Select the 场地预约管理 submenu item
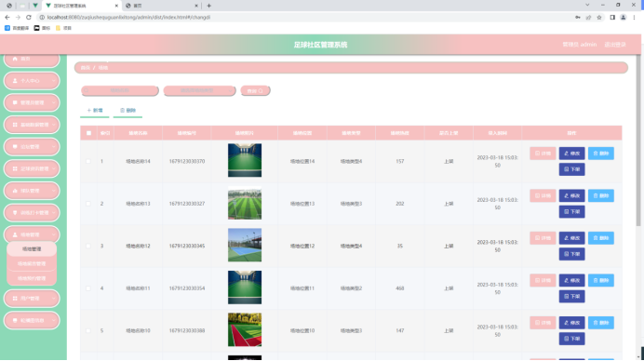Image resolution: width=644 pixels, height=361 pixels. (x=32, y=278)
